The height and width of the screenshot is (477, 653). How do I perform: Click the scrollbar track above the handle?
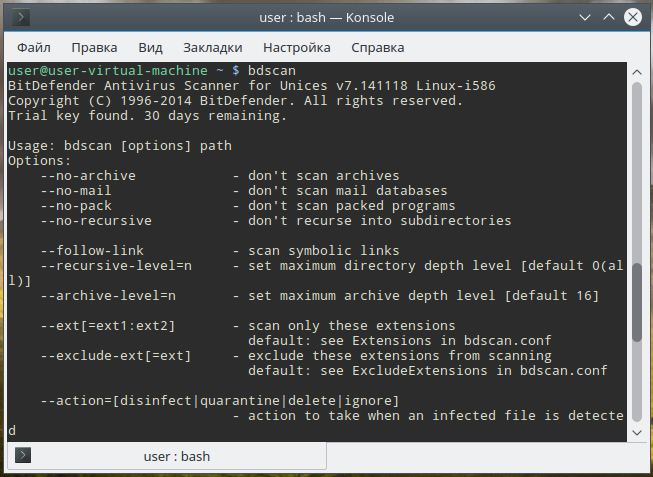[637, 170]
